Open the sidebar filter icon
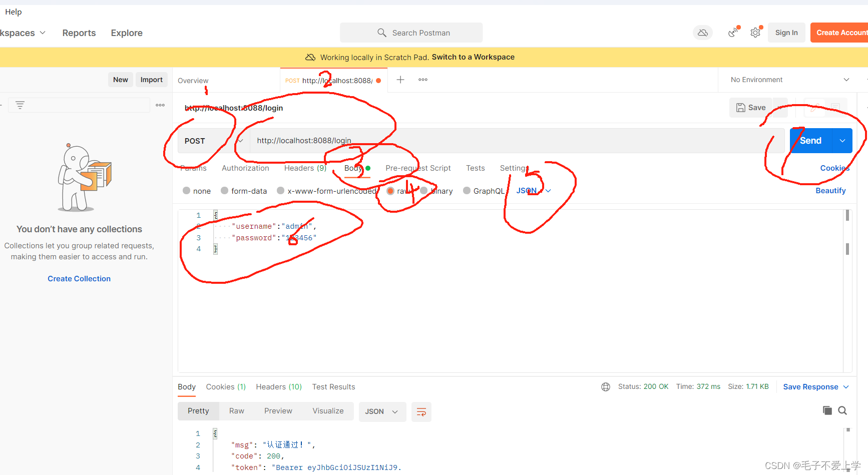 pyautogui.click(x=20, y=105)
